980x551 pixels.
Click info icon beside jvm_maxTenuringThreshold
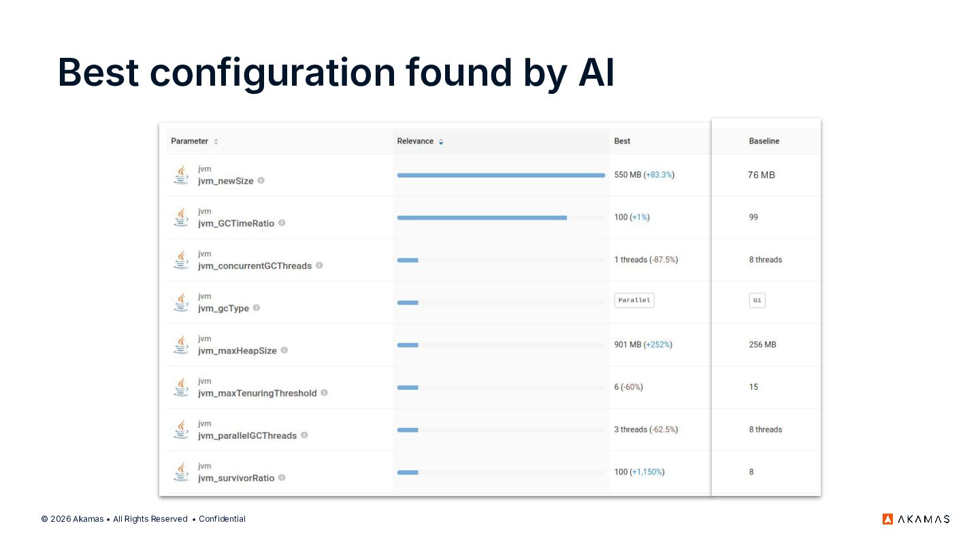click(324, 393)
